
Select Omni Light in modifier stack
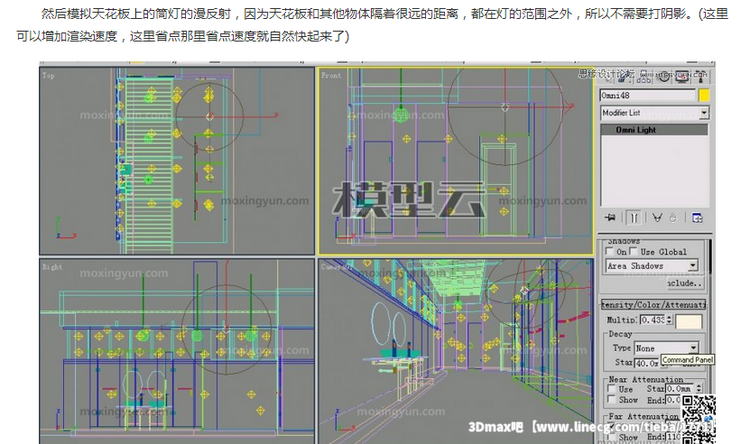(x=654, y=130)
